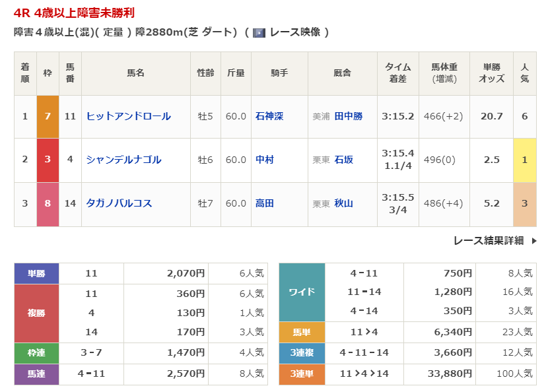This screenshot has width=548, height=392.
Task: Click the race video film icon
Action: coord(259,32)
